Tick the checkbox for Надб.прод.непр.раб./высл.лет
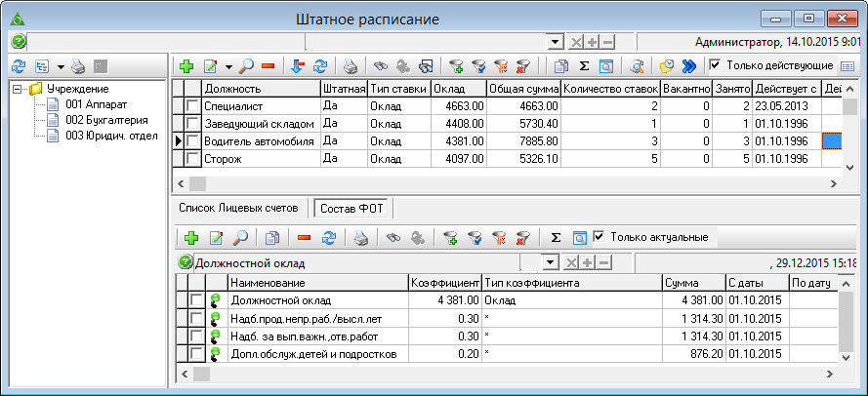Screen dimensions: 868x396 pyautogui.click(x=196, y=318)
